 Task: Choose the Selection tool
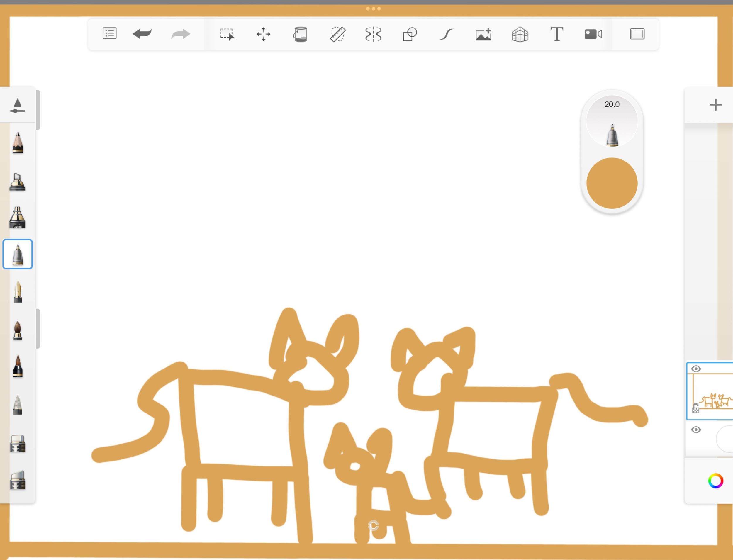tap(227, 34)
